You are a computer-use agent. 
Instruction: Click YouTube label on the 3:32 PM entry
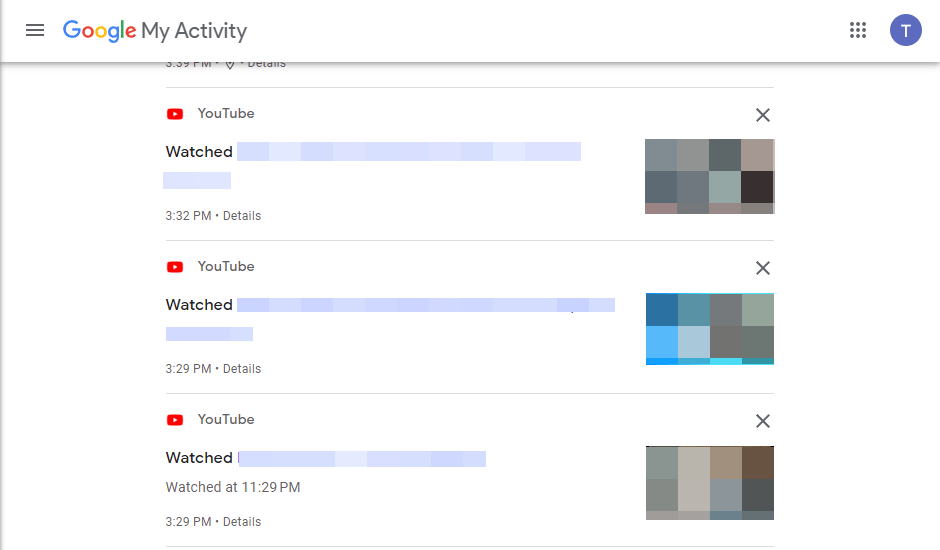tap(226, 113)
